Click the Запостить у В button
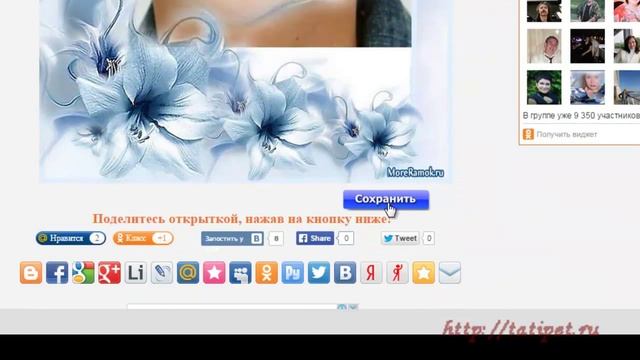Viewport: 640px width, 360px height. coord(232,238)
